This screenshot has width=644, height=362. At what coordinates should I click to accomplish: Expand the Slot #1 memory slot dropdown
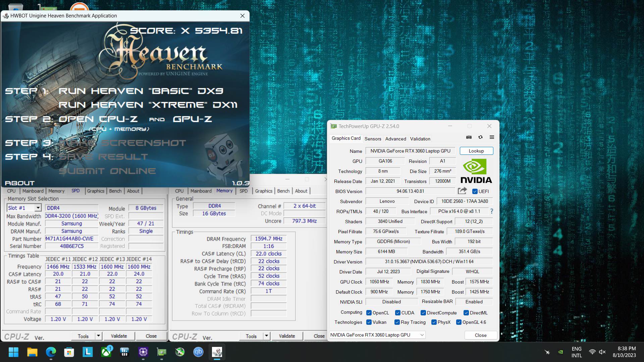pyautogui.click(x=38, y=208)
